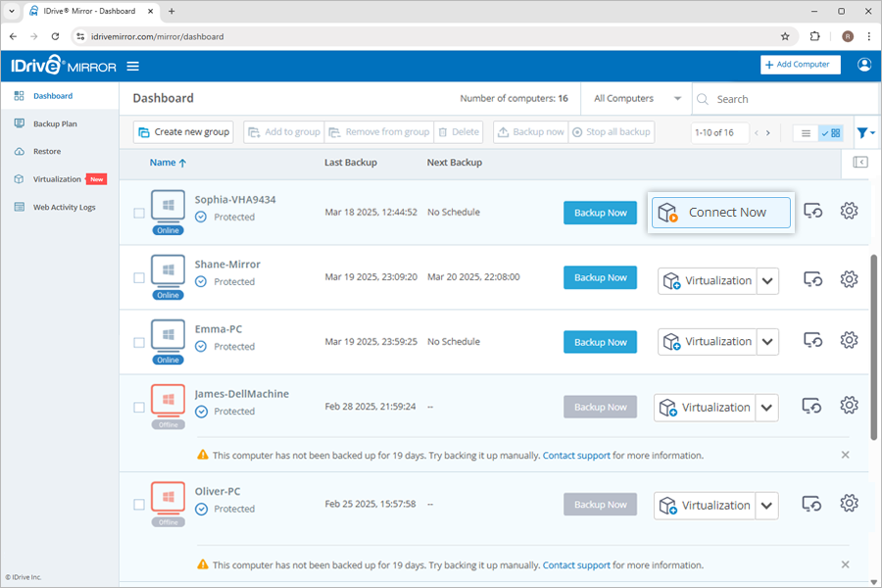Expand Virtualization dropdown arrow for Shane-Mirror
The image size is (882, 588).
click(x=767, y=281)
